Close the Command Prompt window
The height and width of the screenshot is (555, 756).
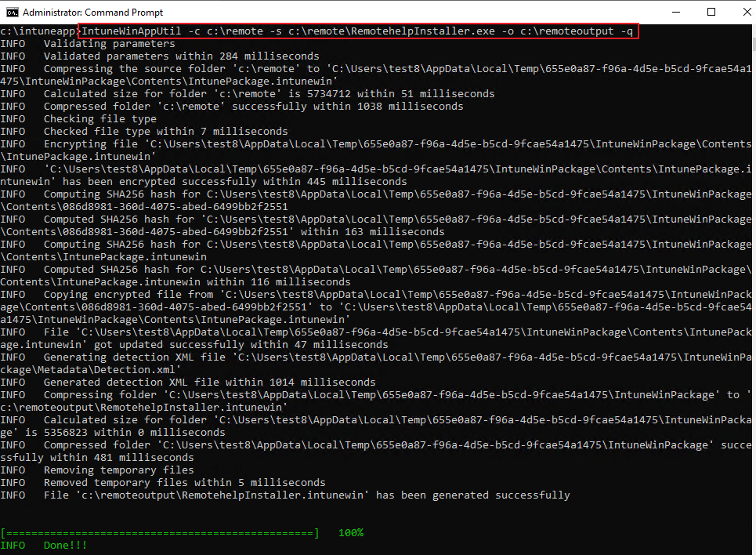(746, 12)
